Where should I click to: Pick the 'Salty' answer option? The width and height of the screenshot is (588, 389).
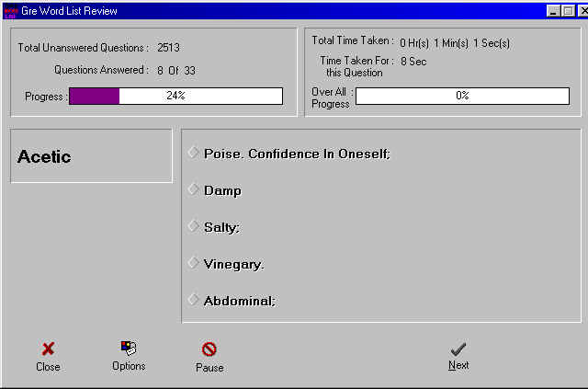(194, 226)
